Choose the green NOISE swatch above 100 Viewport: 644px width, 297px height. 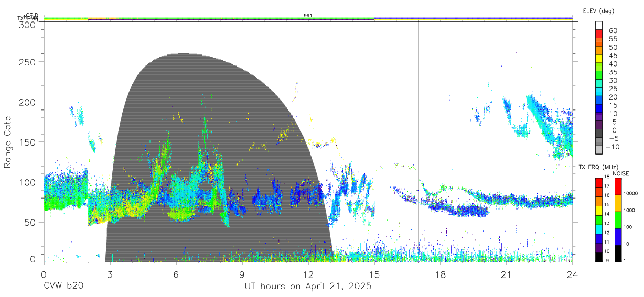click(x=618, y=220)
